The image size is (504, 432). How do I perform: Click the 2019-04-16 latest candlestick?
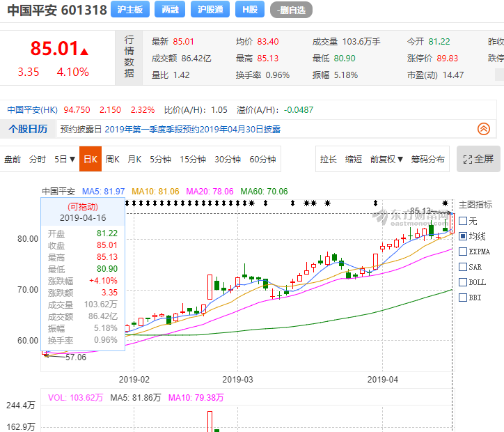tap(452, 223)
